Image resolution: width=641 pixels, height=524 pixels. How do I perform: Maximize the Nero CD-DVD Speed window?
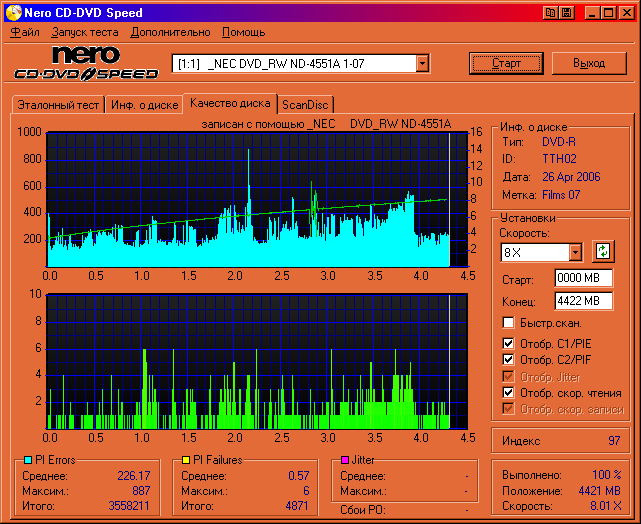[x=607, y=13]
